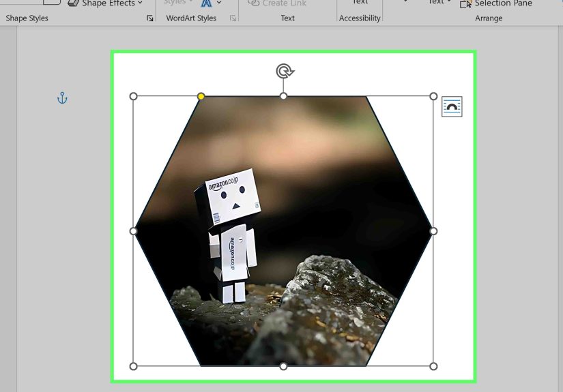Select the hexagon picture with the cardboard robot

pyautogui.click(x=284, y=230)
